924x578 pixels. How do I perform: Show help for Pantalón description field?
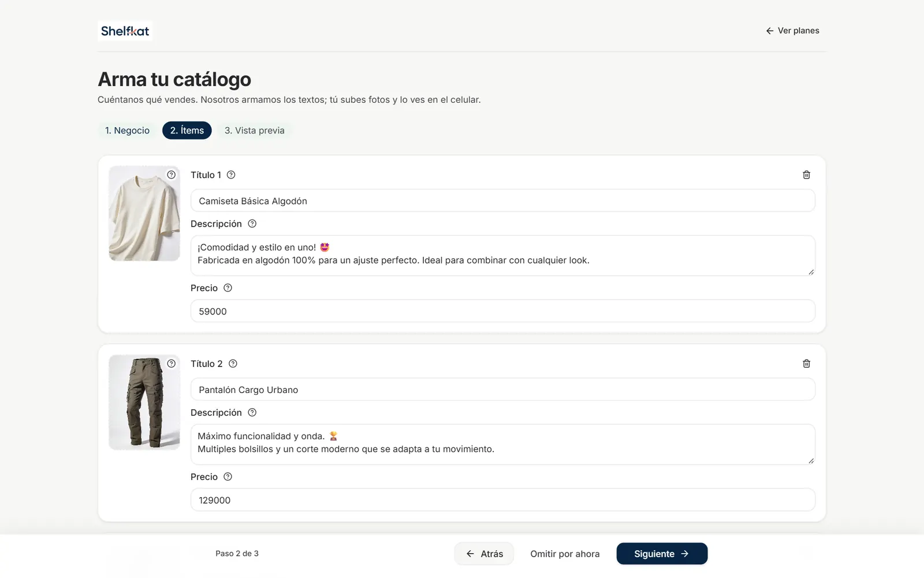252,413
